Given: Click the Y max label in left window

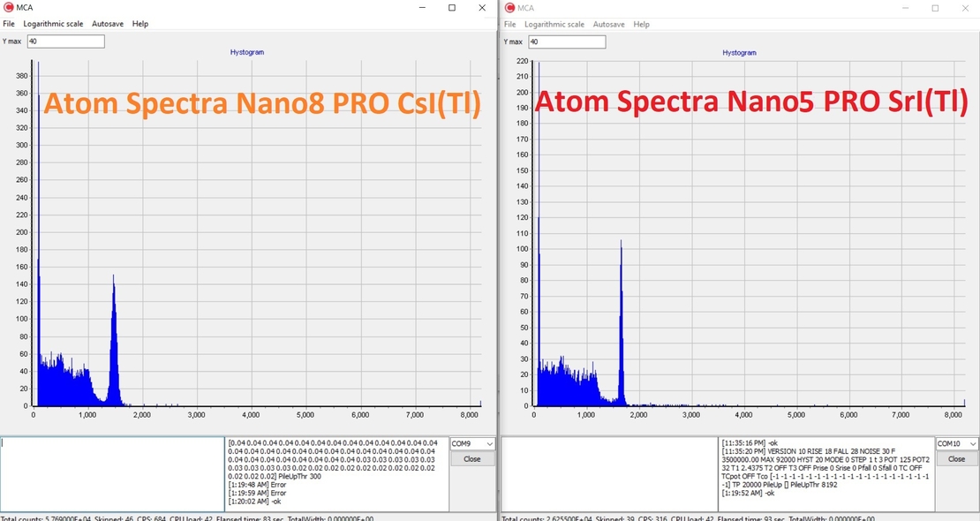Looking at the screenshot, I should click(11, 42).
